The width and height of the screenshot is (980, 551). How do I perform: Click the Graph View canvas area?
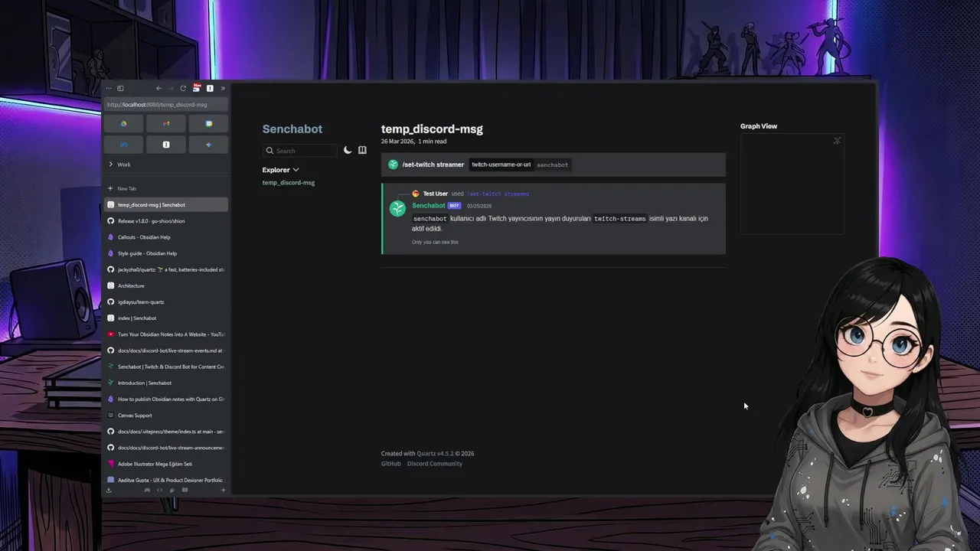[x=792, y=184]
